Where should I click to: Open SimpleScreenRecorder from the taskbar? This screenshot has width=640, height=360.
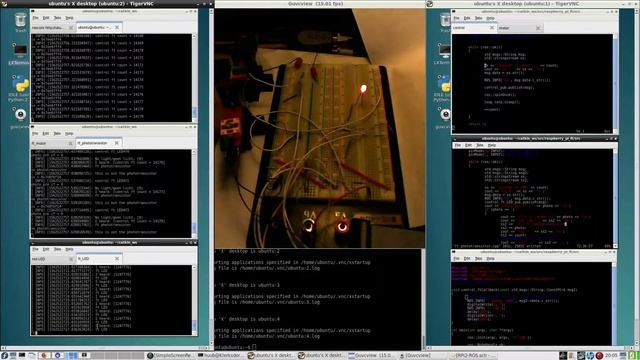pyautogui.click(x=170, y=356)
